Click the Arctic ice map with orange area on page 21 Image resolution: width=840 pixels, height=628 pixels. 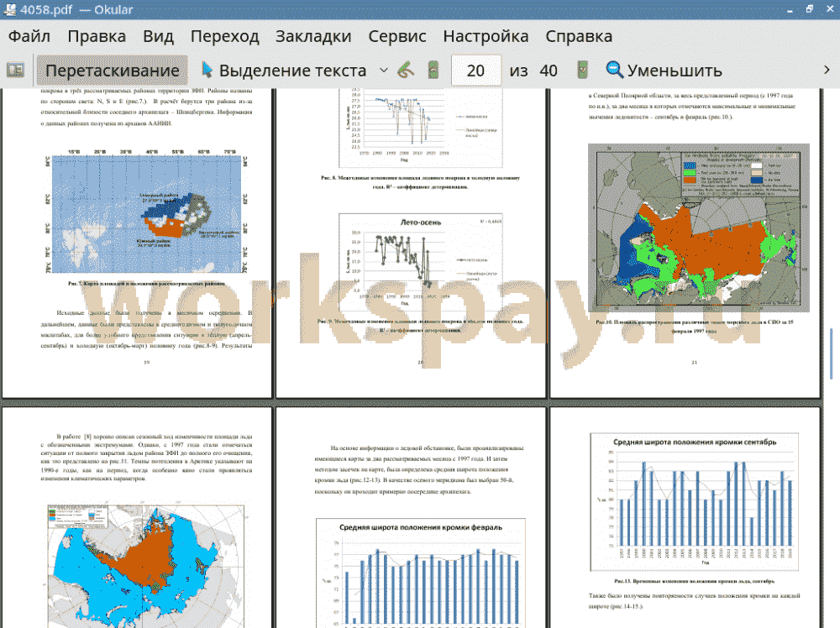[699, 228]
